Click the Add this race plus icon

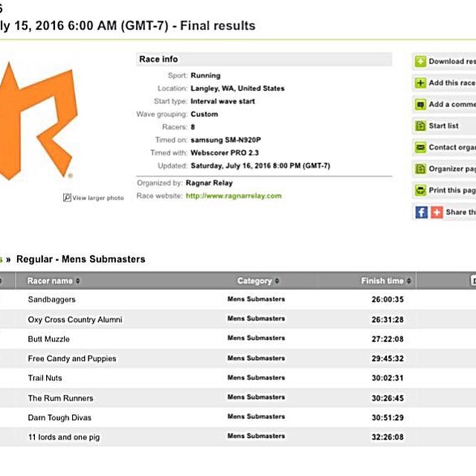click(x=420, y=83)
